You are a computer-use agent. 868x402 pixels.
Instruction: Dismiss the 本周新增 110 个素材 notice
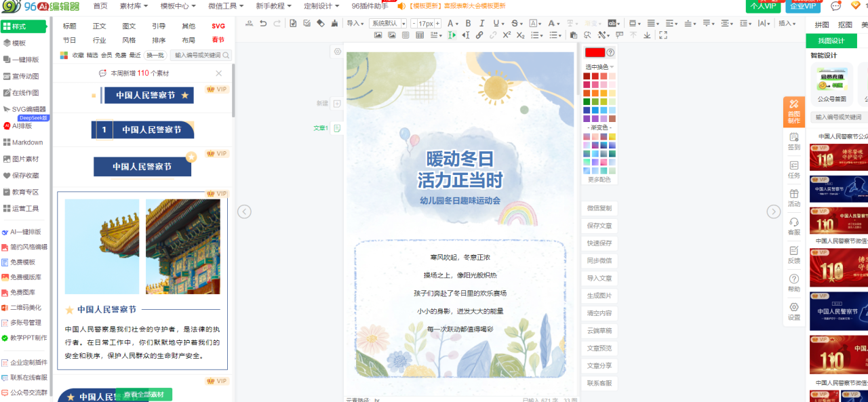point(219,73)
